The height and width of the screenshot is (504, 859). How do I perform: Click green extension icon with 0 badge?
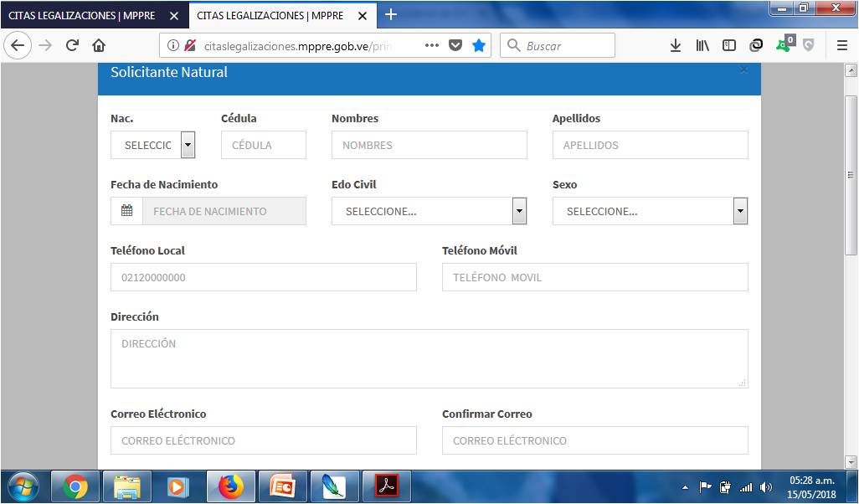785,44
